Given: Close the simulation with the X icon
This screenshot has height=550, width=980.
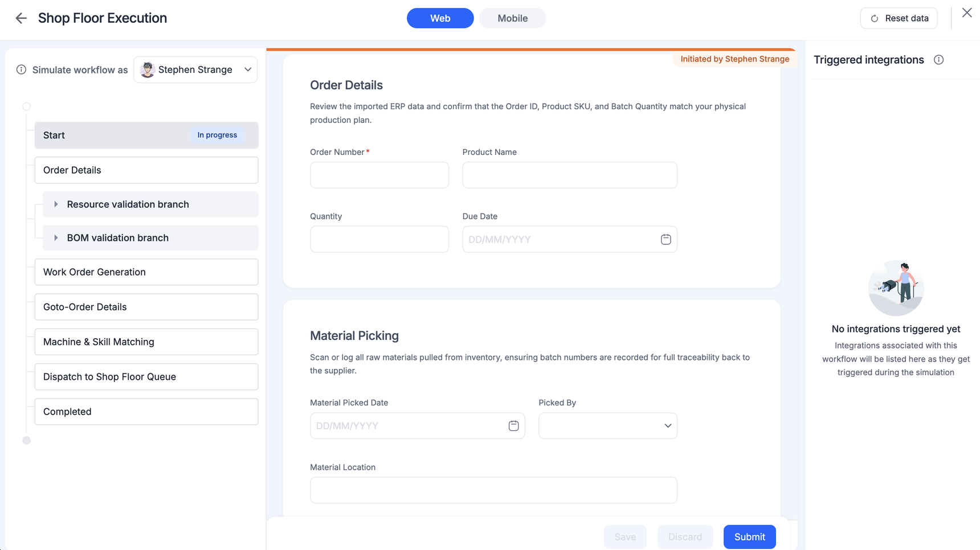Looking at the screenshot, I should (x=967, y=13).
